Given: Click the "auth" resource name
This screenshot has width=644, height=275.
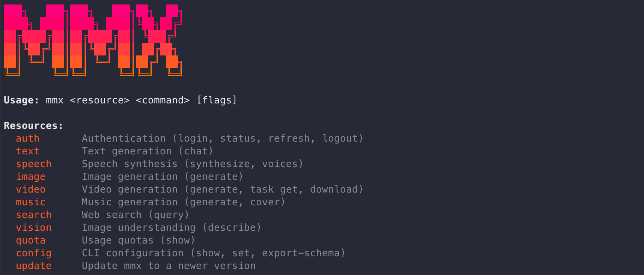Looking at the screenshot, I should tap(27, 139).
